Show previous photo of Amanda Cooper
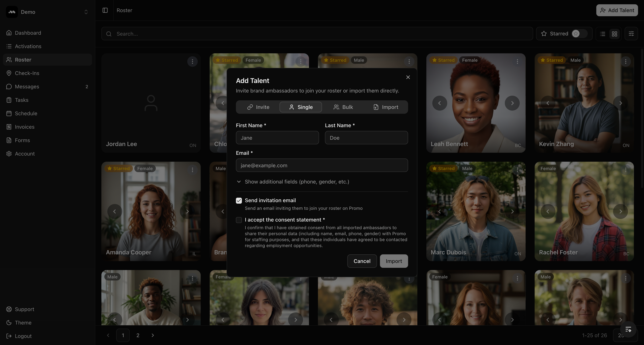This screenshot has width=644, height=345. (114, 211)
